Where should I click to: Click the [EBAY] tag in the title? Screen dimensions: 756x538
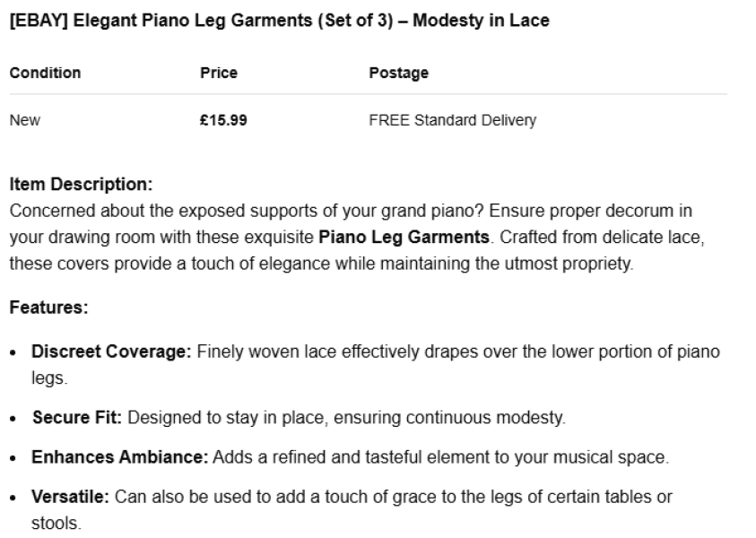tap(39, 21)
